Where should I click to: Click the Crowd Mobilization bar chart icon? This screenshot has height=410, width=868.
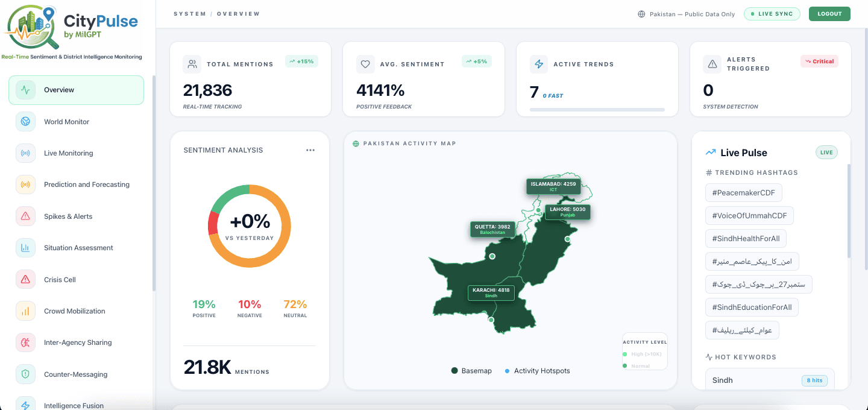pyautogui.click(x=25, y=311)
